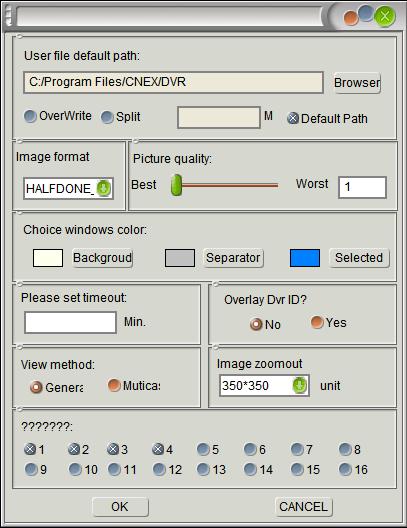The height and width of the screenshot is (528, 407).
Task: Choose No for Overlay Dvr ID
Action: coord(256,324)
